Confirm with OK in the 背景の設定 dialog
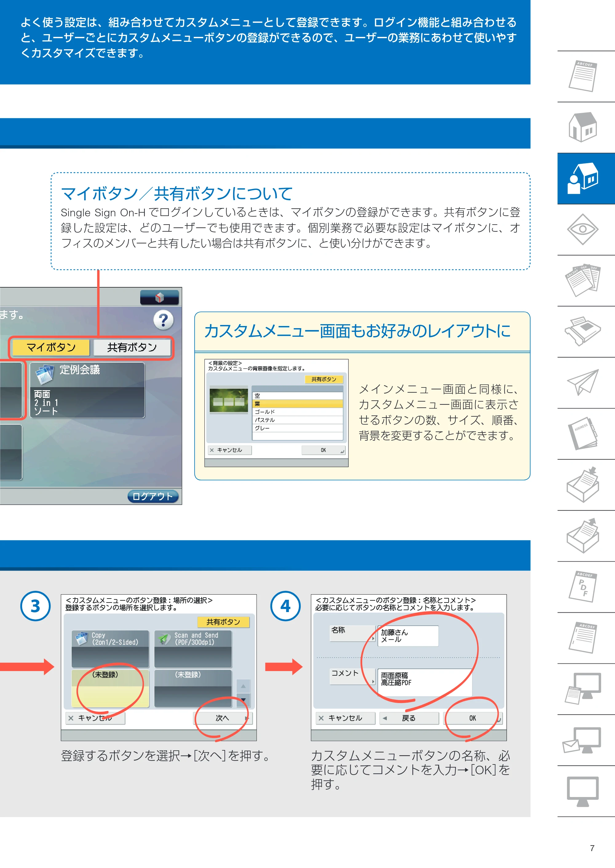 pyautogui.click(x=323, y=450)
